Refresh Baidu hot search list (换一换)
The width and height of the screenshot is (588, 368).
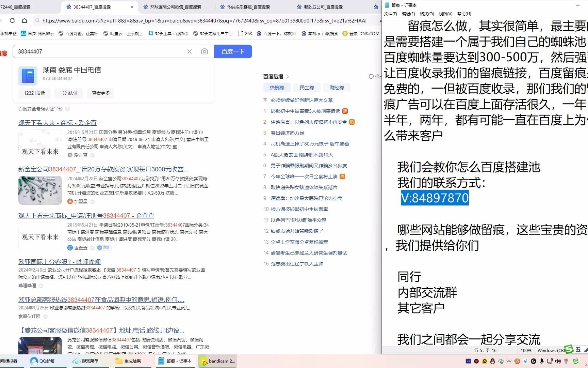click(x=374, y=76)
